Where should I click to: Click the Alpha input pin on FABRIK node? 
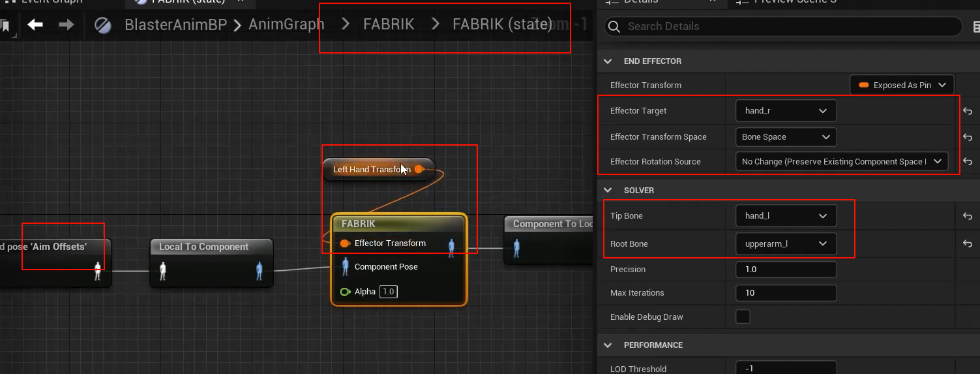coord(345,292)
